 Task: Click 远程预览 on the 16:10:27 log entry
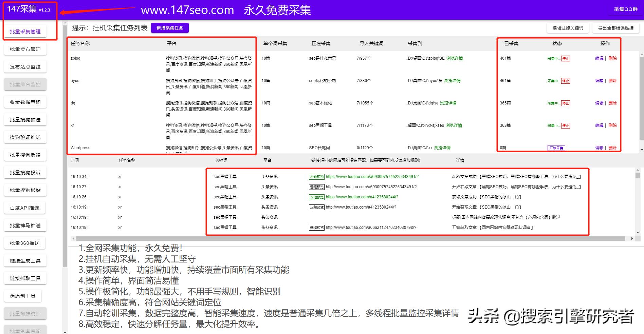[x=316, y=186]
